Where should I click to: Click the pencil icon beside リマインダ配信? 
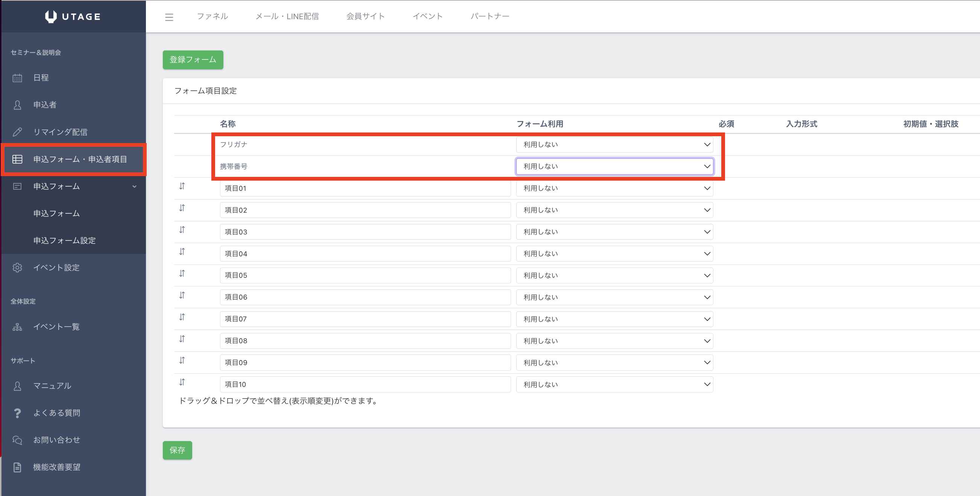(17, 132)
